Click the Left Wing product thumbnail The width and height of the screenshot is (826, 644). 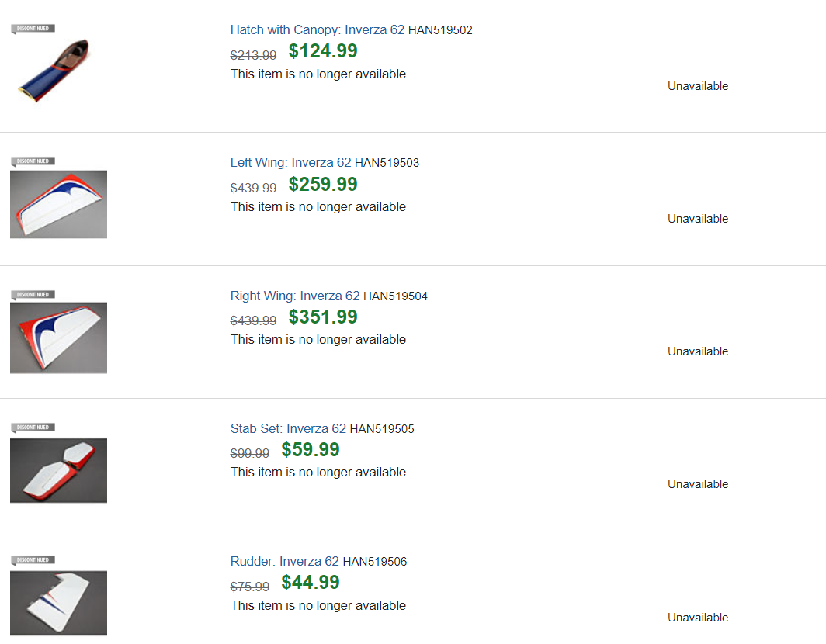tap(58, 204)
